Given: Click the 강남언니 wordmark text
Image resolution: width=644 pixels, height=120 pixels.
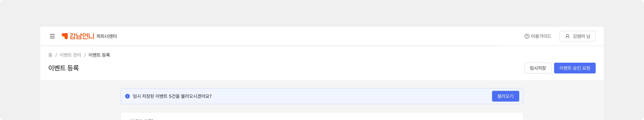Looking at the screenshot, I should 82,36.
